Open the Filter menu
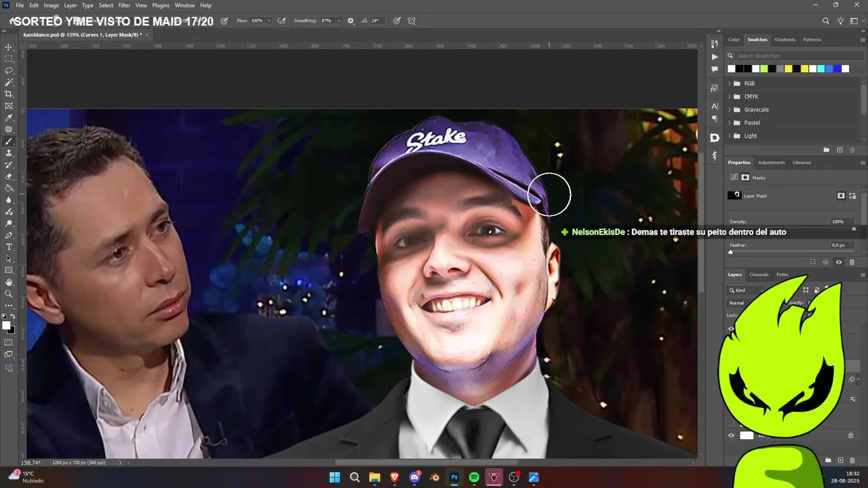868x488 pixels. (124, 5)
